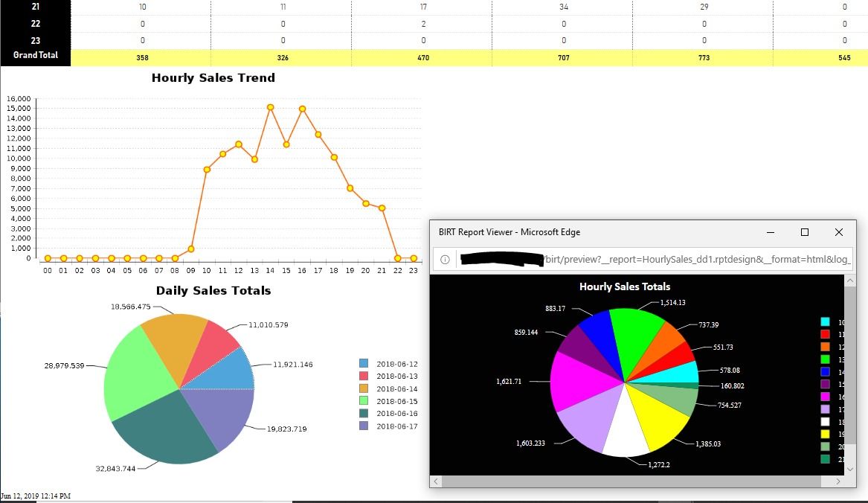This screenshot has height=503, width=868.
Task: Click the value 34 in row 21
Action: (x=564, y=7)
